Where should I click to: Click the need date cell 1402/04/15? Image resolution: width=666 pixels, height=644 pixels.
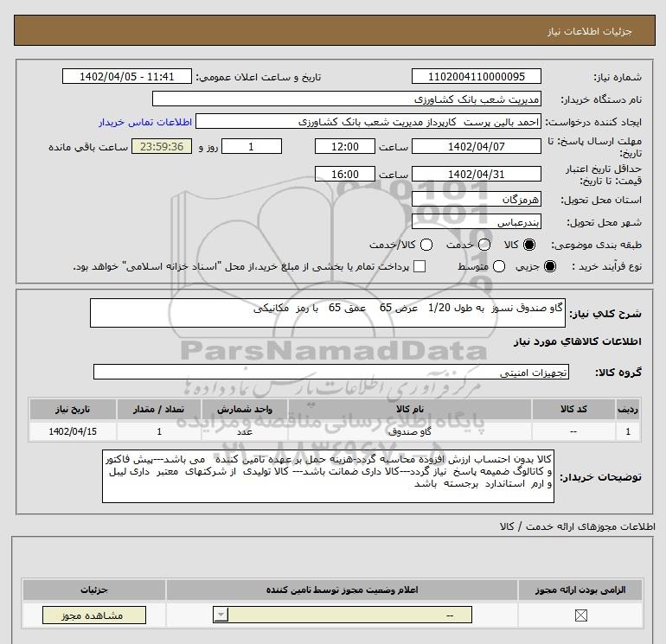click(x=73, y=431)
